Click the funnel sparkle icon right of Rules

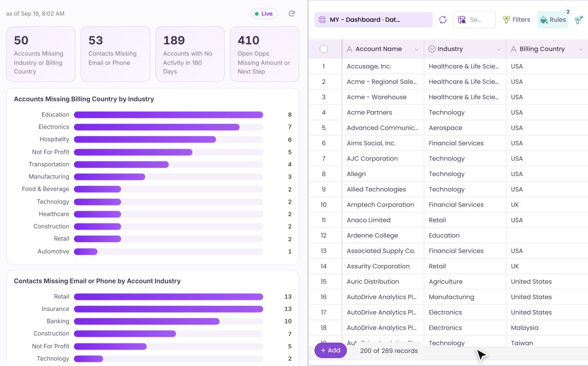pos(579,19)
